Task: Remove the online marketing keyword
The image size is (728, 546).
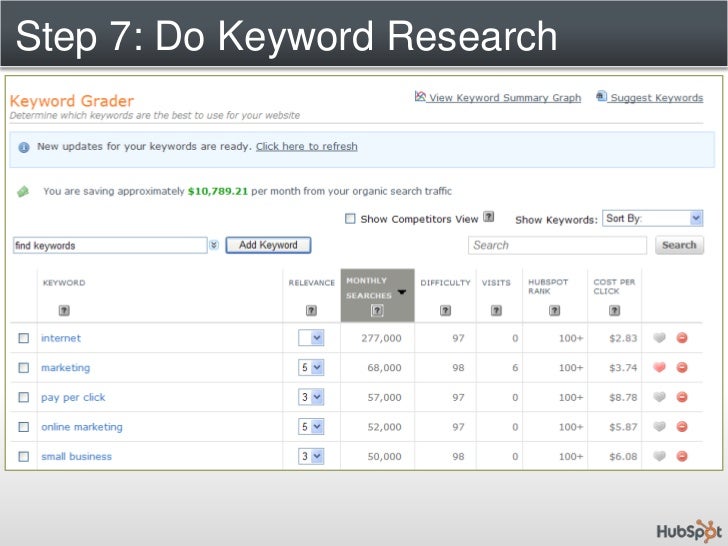Action: (x=682, y=427)
